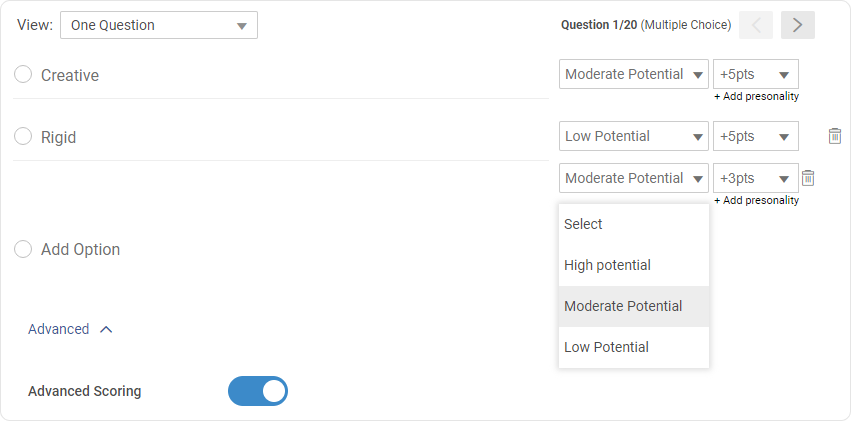Click Add personality link under Creative
851x421 pixels.
click(756, 97)
